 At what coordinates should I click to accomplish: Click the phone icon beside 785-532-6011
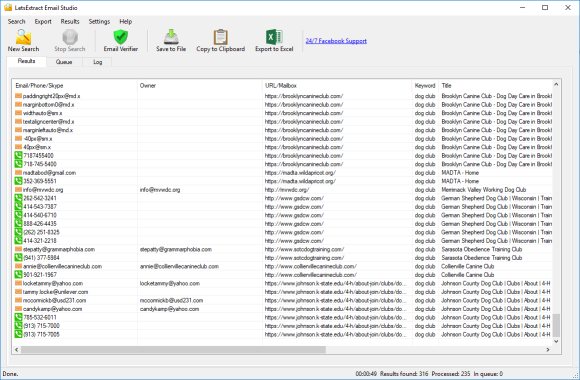pyautogui.click(x=18, y=317)
